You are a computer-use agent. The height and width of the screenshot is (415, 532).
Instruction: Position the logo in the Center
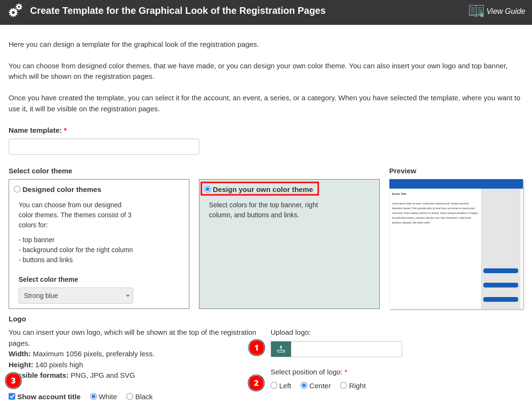click(x=304, y=385)
